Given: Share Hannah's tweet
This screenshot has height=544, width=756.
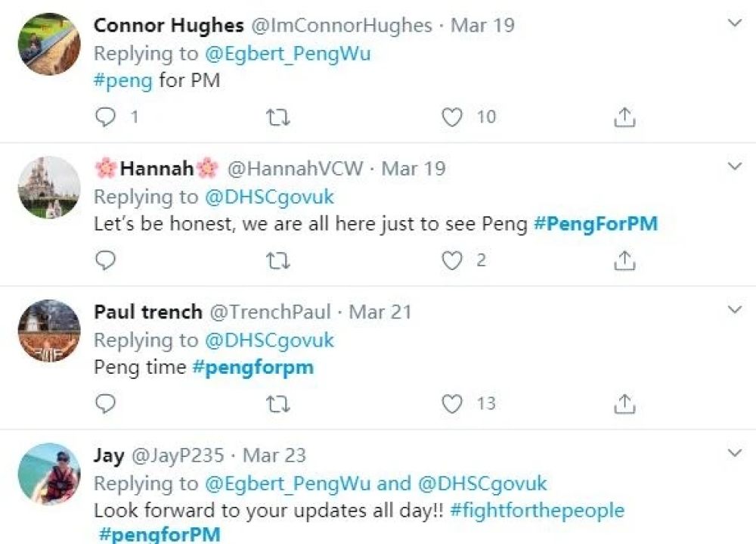Looking at the screenshot, I should click(x=624, y=261).
